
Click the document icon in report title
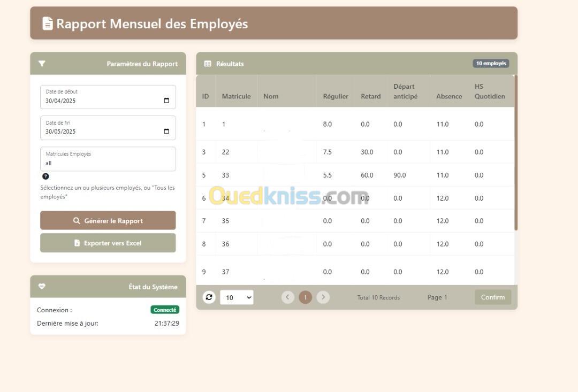tap(48, 24)
